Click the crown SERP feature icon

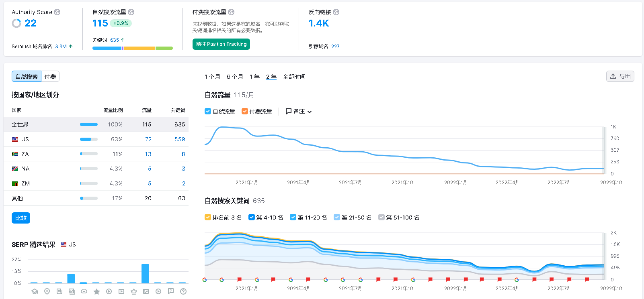(x=134, y=291)
